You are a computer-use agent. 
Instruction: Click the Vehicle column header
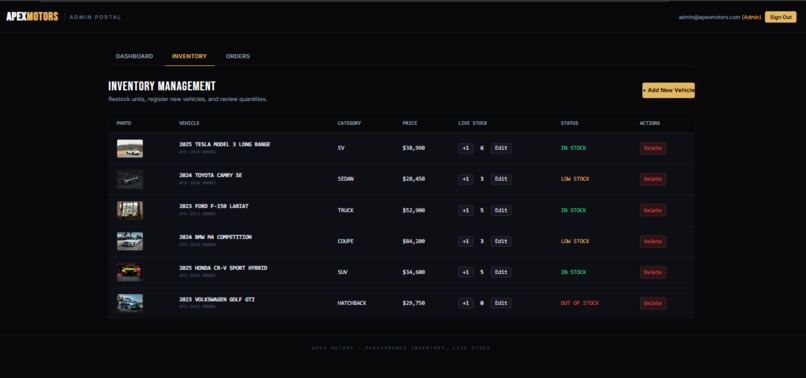coord(189,123)
